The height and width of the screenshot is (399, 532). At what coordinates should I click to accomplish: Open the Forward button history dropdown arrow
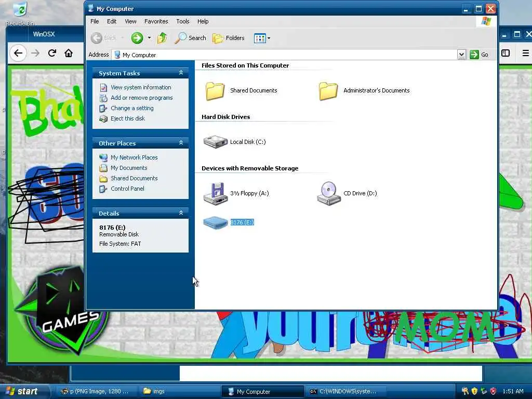[x=149, y=38]
